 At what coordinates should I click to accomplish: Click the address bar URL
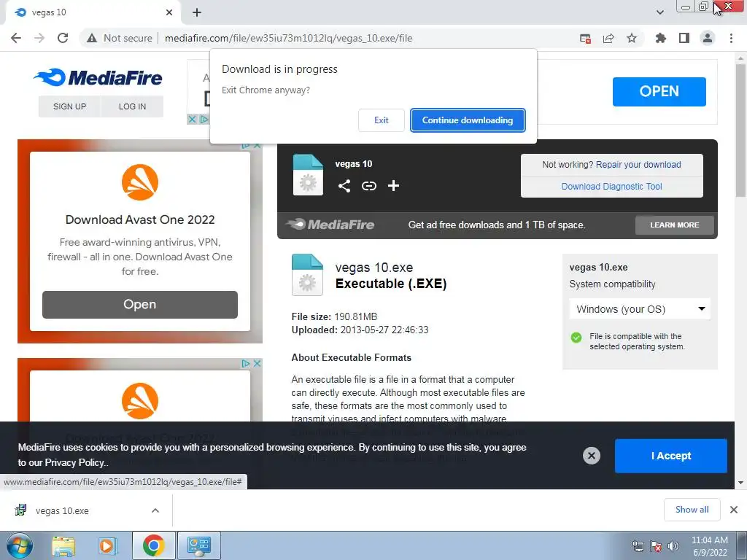pyautogui.click(x=289, y=38)
